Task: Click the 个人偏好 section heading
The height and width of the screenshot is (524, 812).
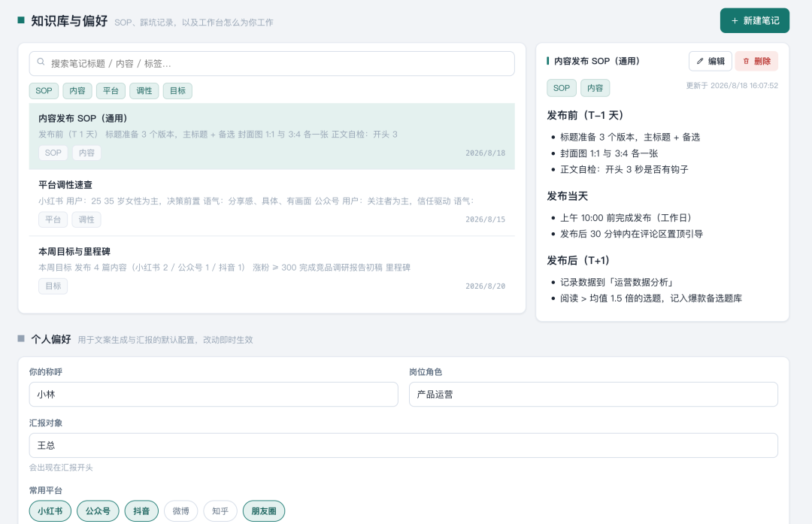Action: tap(51, 339)
